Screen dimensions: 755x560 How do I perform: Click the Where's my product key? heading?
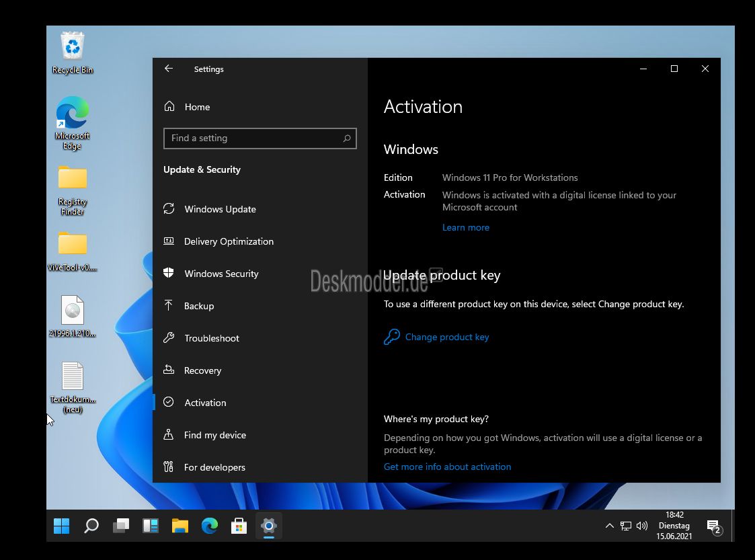[x=436, y=419]
